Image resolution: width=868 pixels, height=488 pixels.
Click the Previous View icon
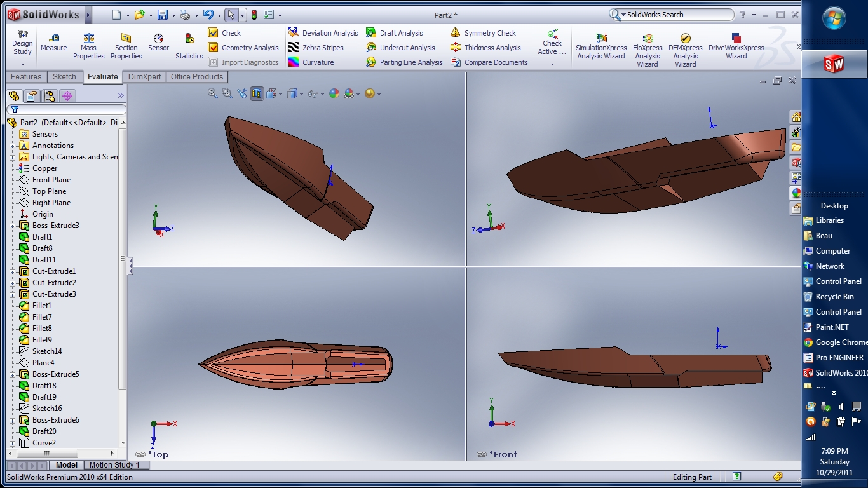[242, 93]
